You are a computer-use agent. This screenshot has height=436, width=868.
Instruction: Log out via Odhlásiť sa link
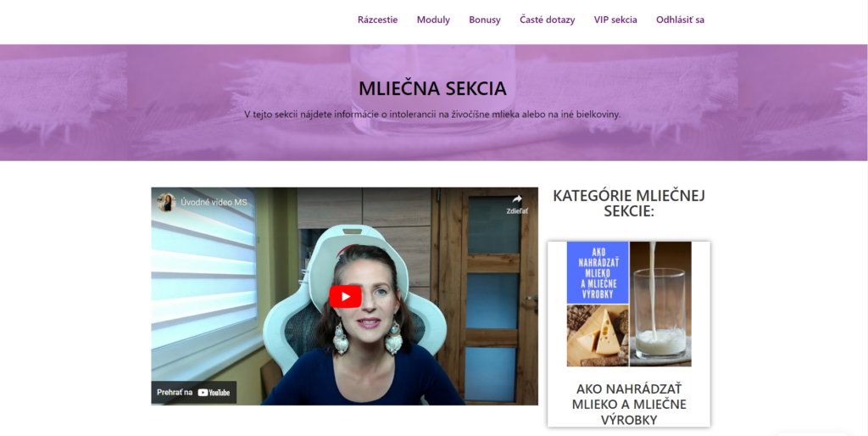tap(681, 20)
